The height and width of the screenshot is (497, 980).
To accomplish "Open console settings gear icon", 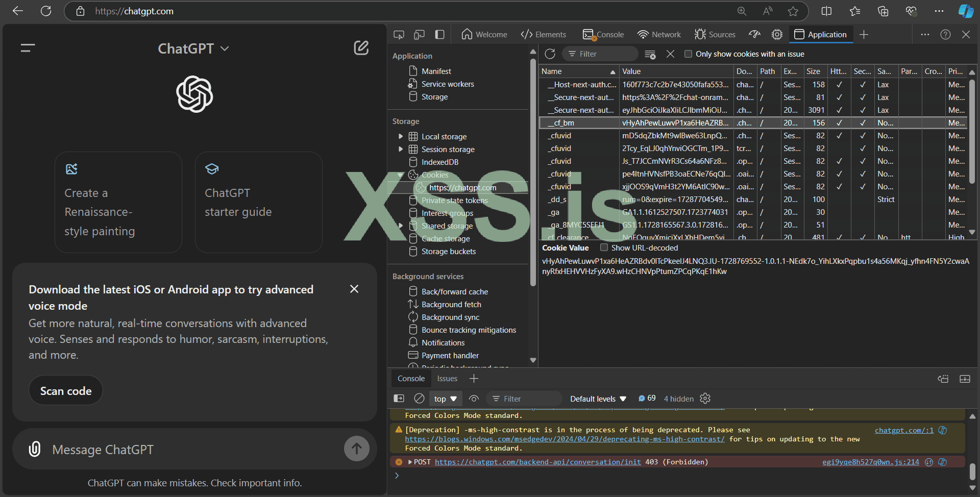I will click(x=705, y=399).
